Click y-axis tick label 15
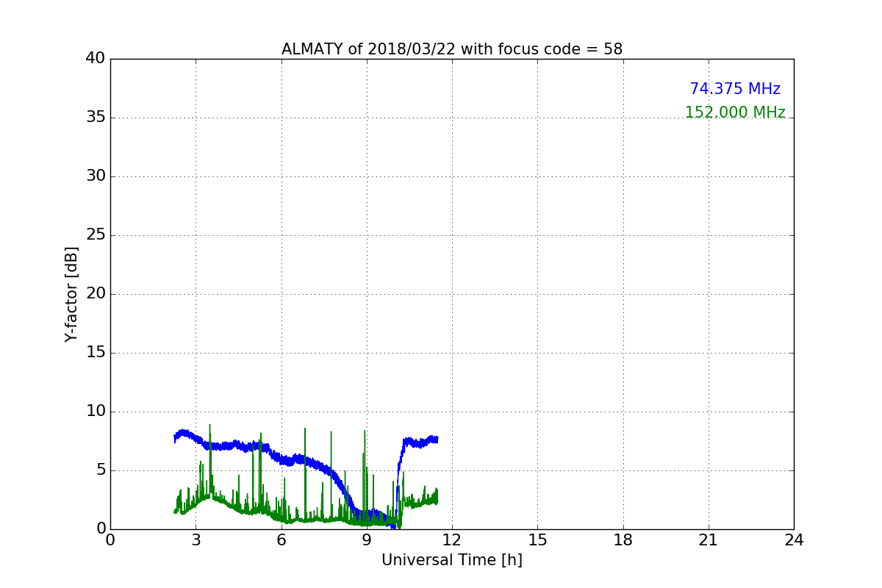Screen dimensions: 882x588 pos(96,353)
